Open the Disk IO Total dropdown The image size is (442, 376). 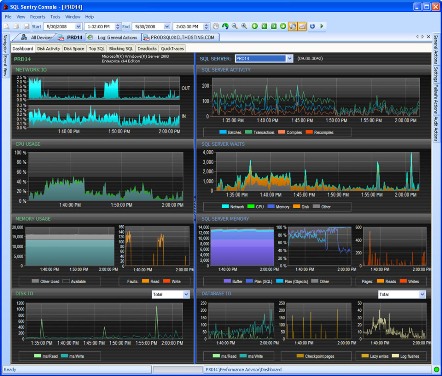(x=186, y=294)
